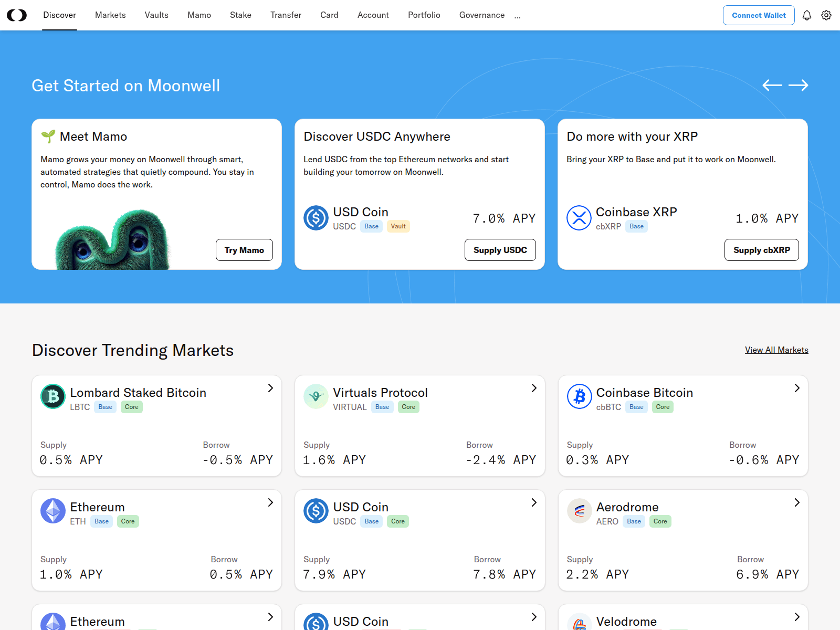Click the Moonwell logo in the top bar
This screenshot has height=630, width=840.
[x=17, y=15]
